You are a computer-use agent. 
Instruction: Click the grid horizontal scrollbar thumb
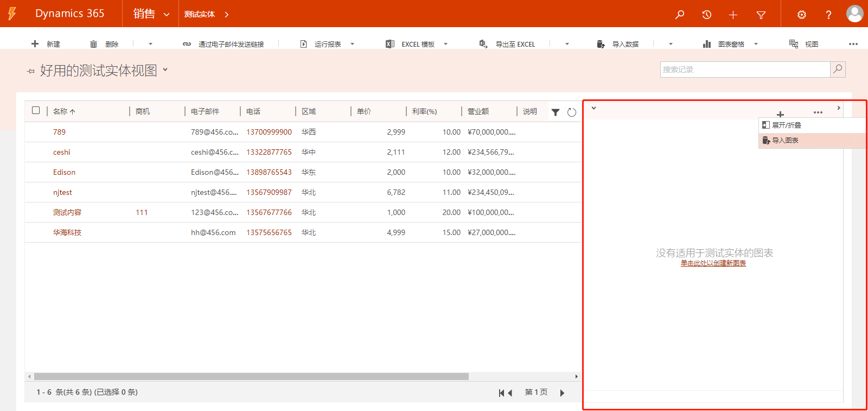[251, 376]
